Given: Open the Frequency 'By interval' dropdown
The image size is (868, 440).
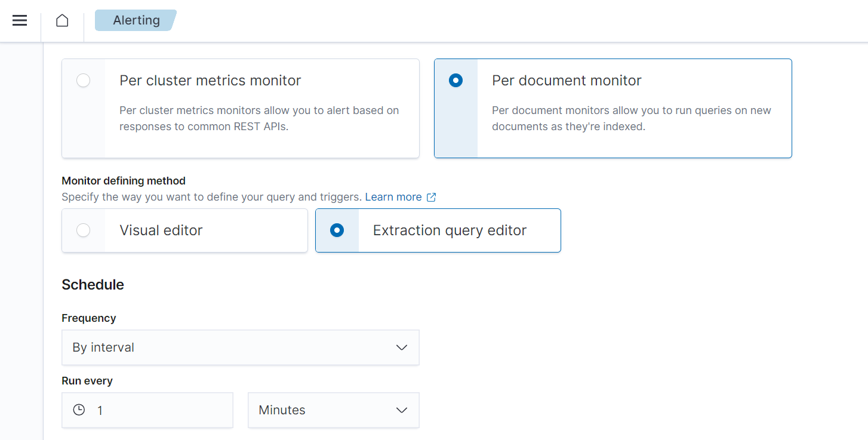Looking at the screenshot, I should coord(240,347).
